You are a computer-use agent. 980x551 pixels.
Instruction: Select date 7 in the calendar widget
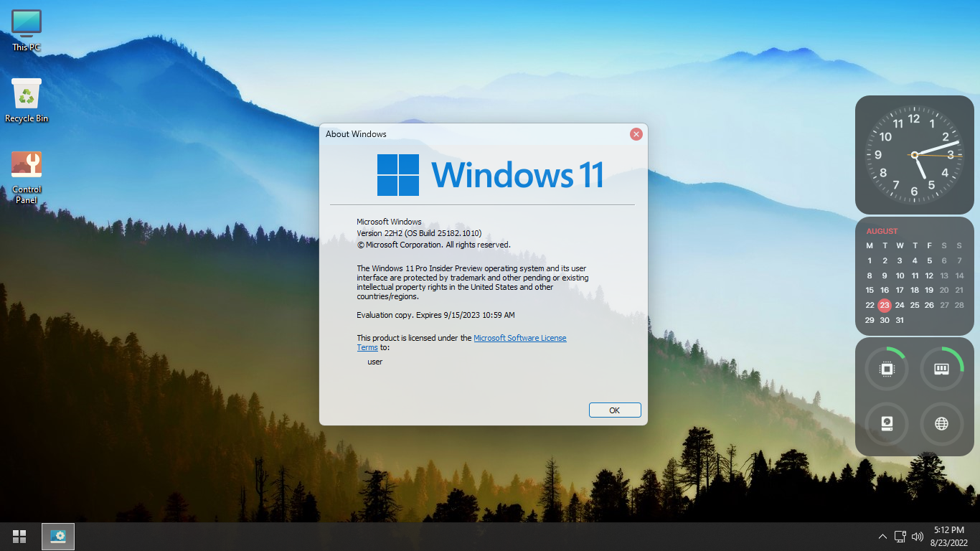(x=959, y=260)
